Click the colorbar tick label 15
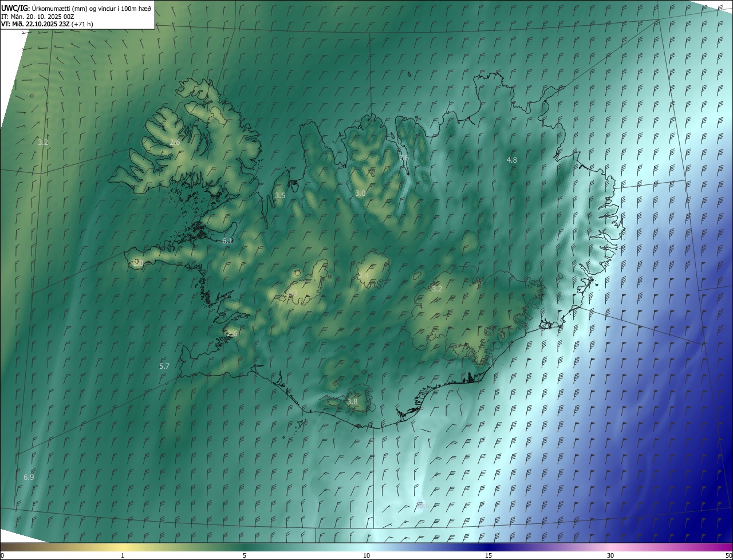The image size is (733, 560). click(x=488, y=555)
